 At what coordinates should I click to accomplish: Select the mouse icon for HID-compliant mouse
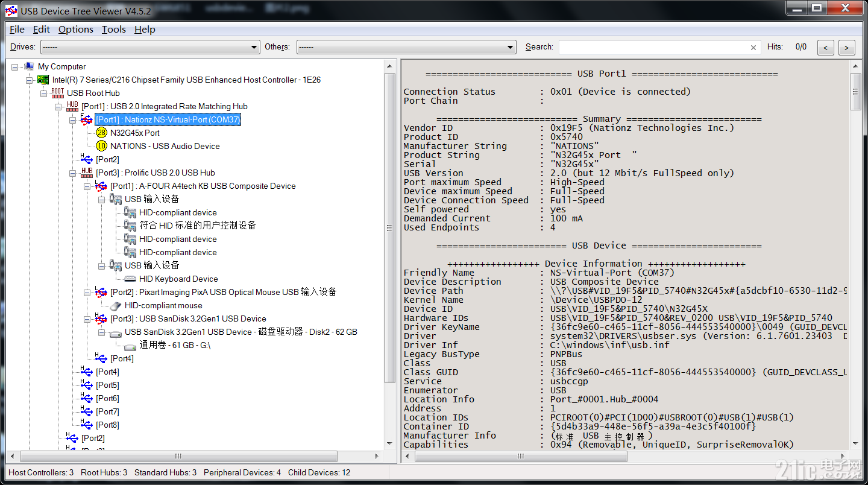115,305
